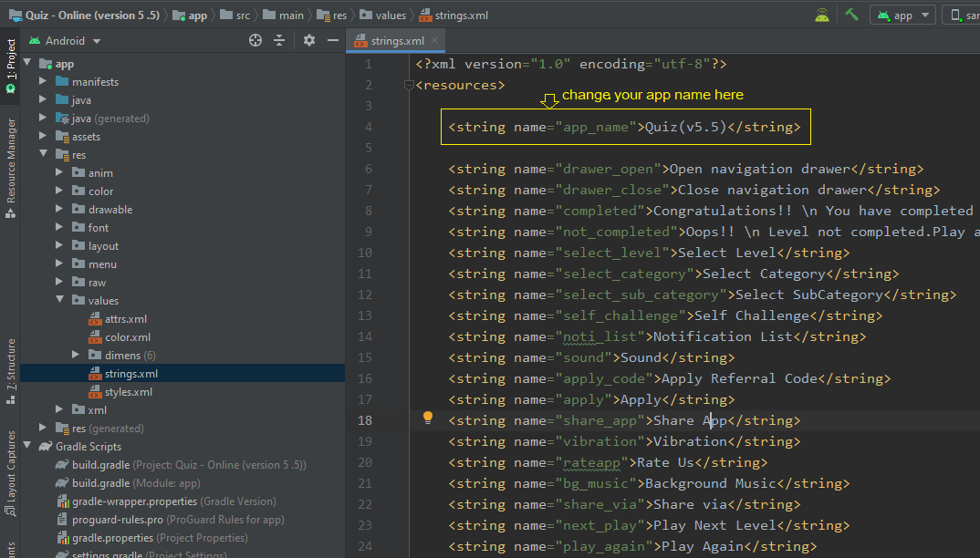Open the app run configuration dropdown

pos(902,15)
